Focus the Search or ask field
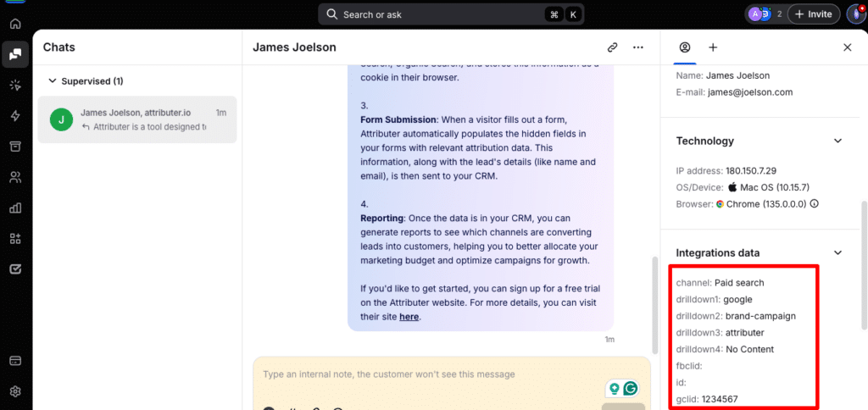This screenshot has height=410, width=868. [x=451, y=14]
